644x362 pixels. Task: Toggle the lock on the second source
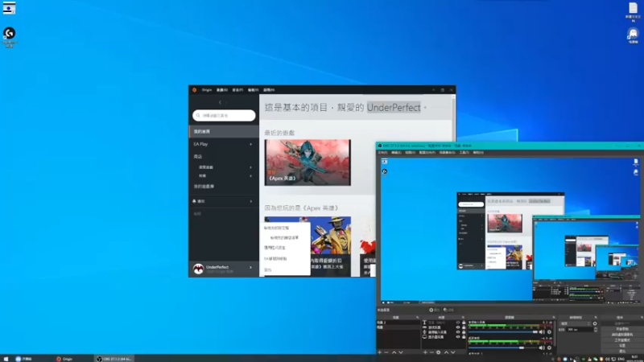464,327
